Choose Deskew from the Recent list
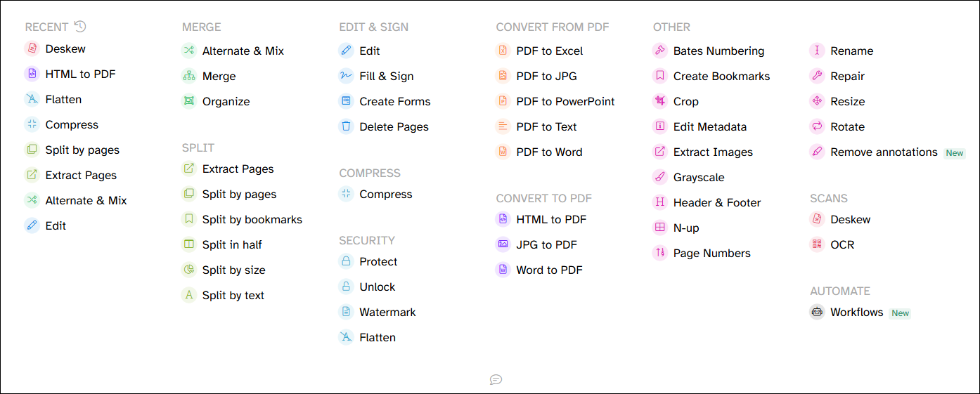Viewport: 980px width, 394px height. pos(55,48)
